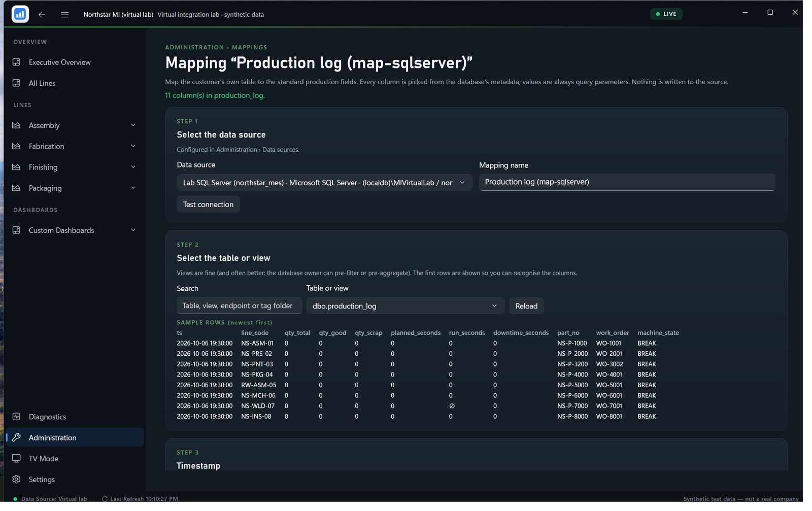Open All Lines in the sidebar
Image resolution: width=812 pixels, height=511 pixels.
tap(75, 83)
